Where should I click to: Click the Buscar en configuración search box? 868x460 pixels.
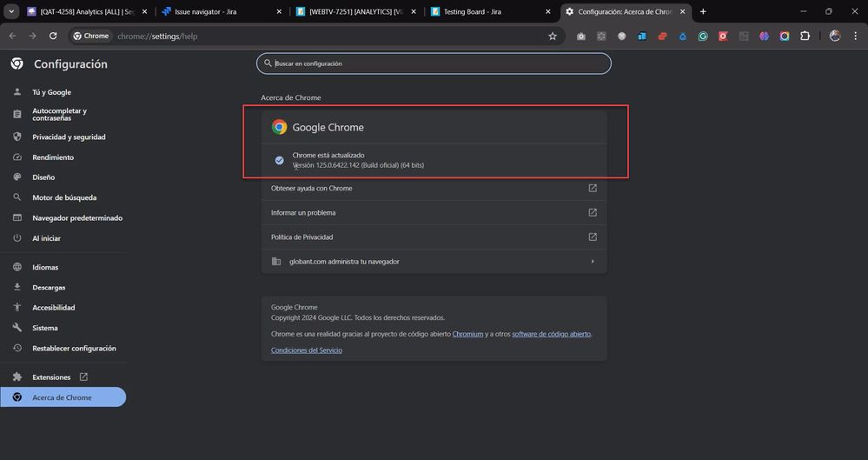click(434, 63)
